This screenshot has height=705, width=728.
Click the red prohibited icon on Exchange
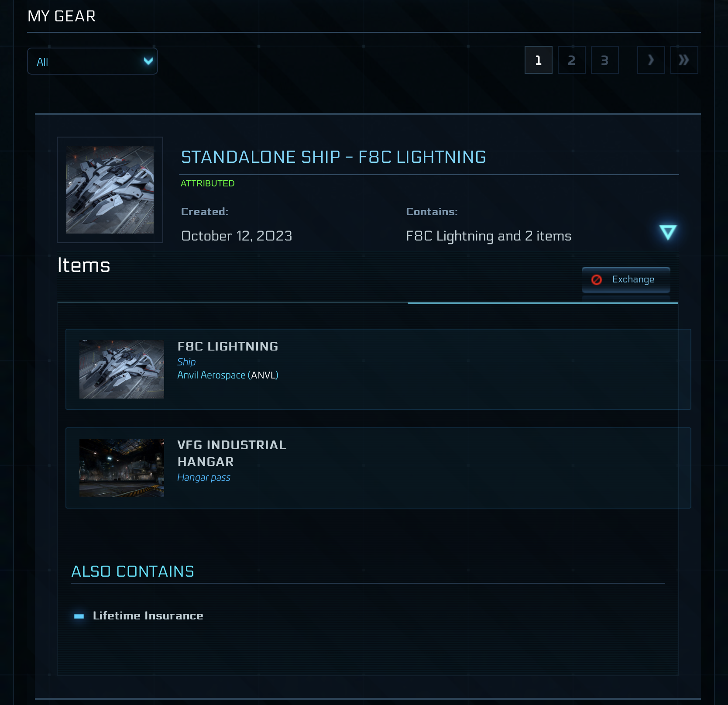pyautogui.click(x=596, y=280)
